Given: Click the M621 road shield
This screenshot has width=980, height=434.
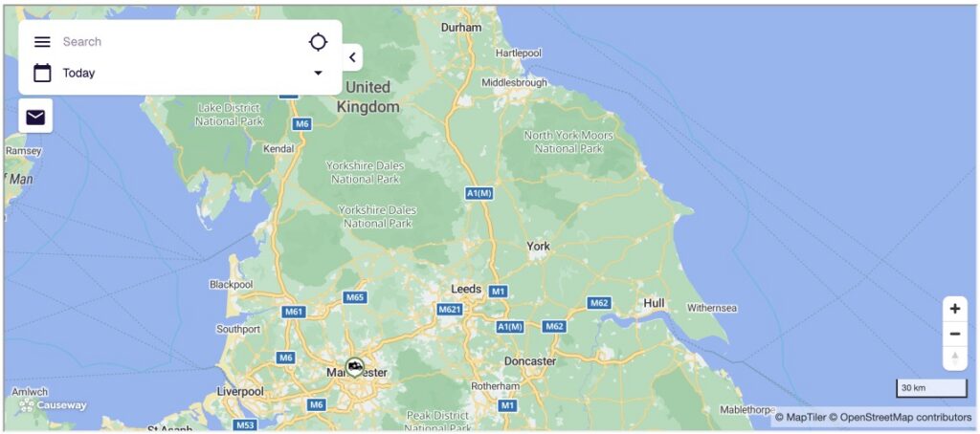Looking at the screenshot, I should coord(450,310).
